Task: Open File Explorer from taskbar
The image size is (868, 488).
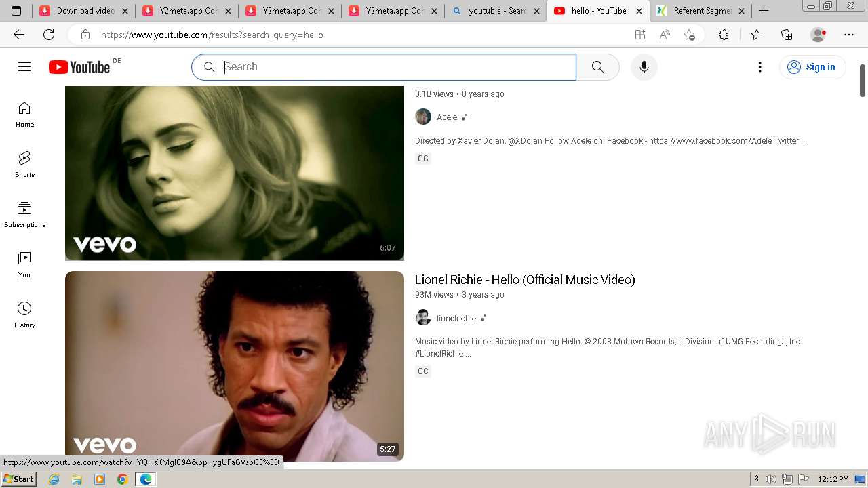Action: pos(77,479)
